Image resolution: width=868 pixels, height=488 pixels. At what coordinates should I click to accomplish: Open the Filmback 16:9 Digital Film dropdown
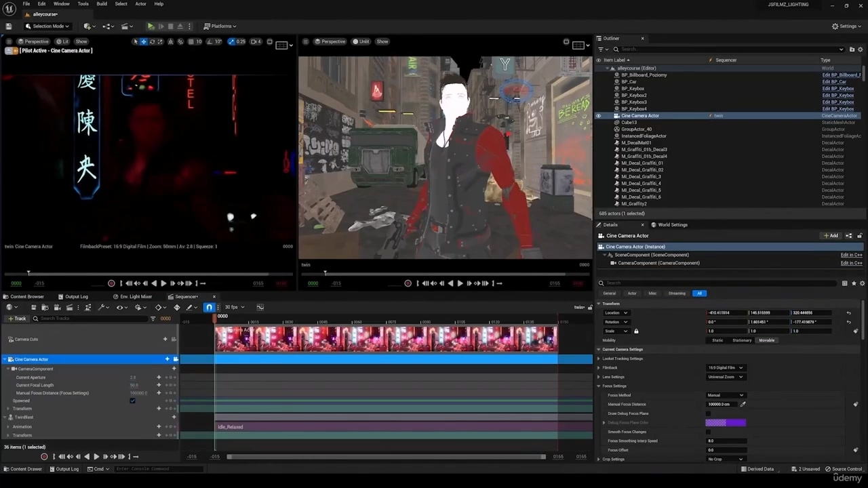[726, 367]
